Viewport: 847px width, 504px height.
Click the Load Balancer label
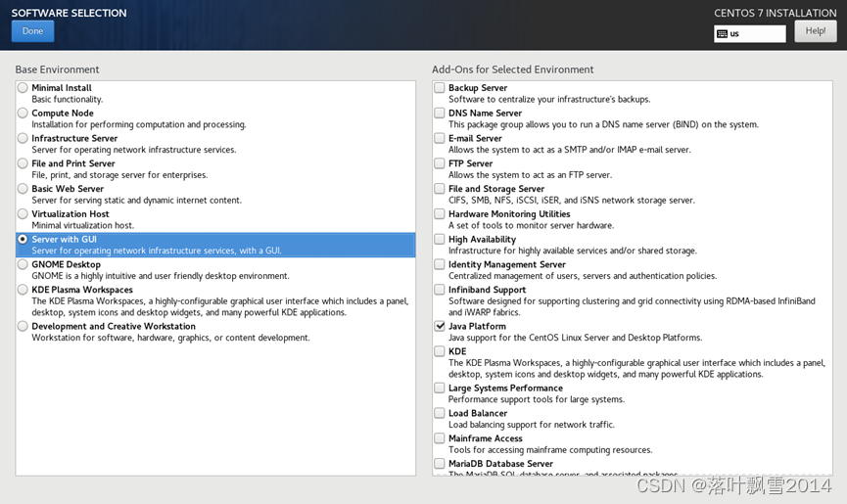[478, 413]
